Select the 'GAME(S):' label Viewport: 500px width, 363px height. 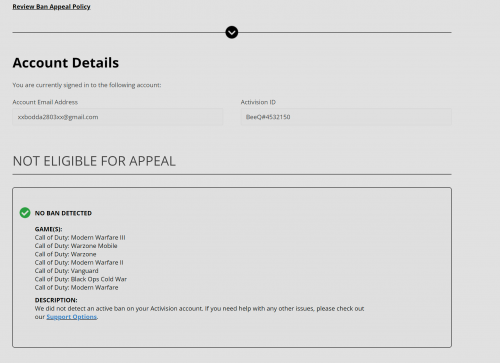(48, 229)
